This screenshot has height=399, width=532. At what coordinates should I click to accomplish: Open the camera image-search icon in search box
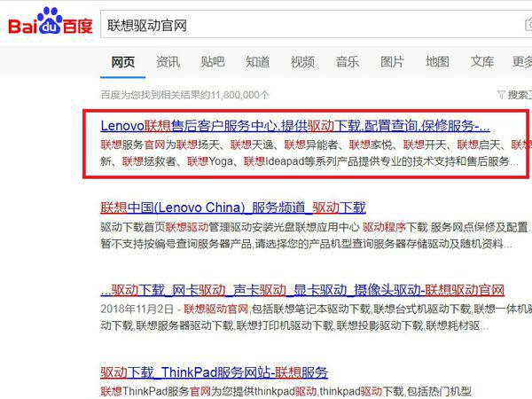tap(528, 25)
